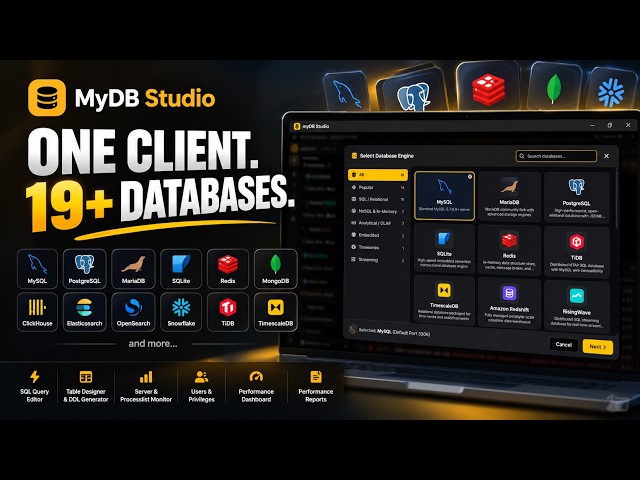Viewport: 640px width, 480px height.
Task: Pick the TiDB card in the engine dialog
Action: [x=576, y=251]
